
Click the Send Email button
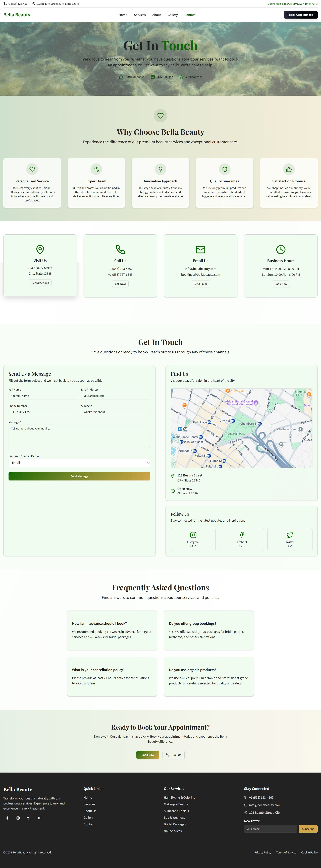[x=200, y=284]
